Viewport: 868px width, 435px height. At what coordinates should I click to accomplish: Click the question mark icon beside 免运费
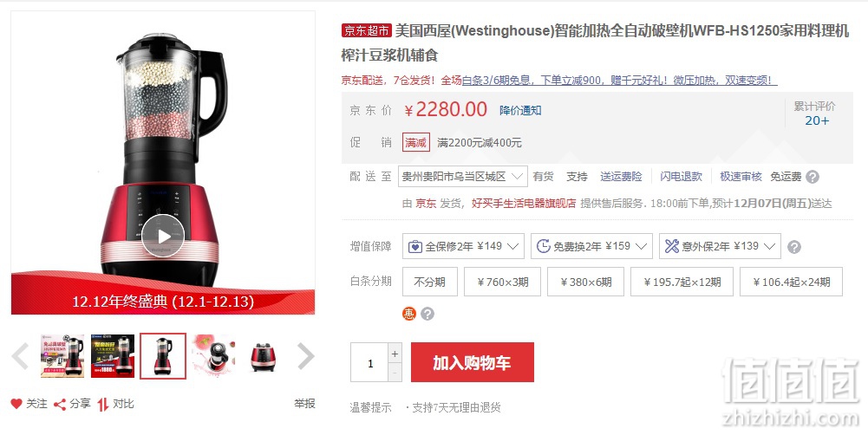813,177
